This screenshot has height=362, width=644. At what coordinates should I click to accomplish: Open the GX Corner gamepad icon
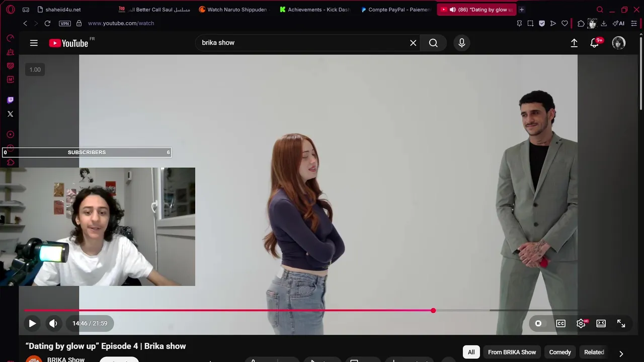tap(26, 10)
